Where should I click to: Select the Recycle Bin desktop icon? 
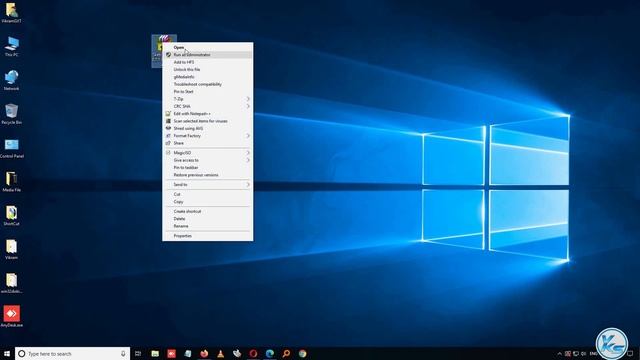pyautogui.click(x=11, y=114)
